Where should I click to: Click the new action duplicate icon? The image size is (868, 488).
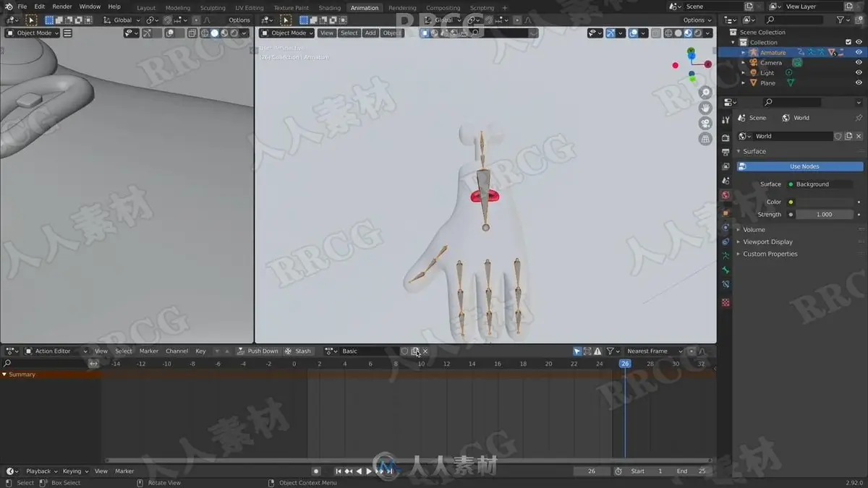pos(415,351)
